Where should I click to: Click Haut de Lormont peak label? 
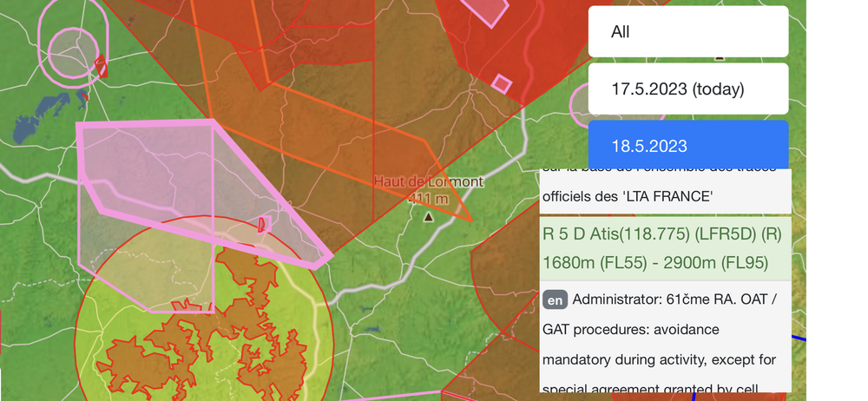click(429, 181)
